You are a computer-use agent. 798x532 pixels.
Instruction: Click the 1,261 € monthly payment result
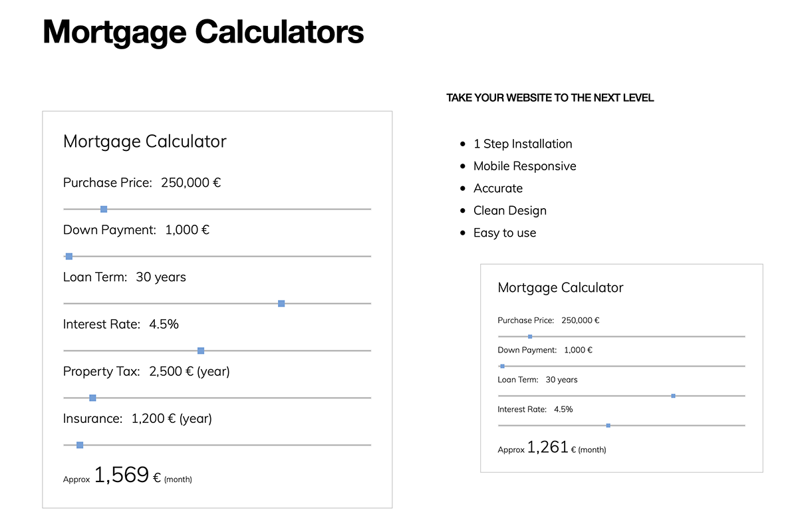(548, 448)
